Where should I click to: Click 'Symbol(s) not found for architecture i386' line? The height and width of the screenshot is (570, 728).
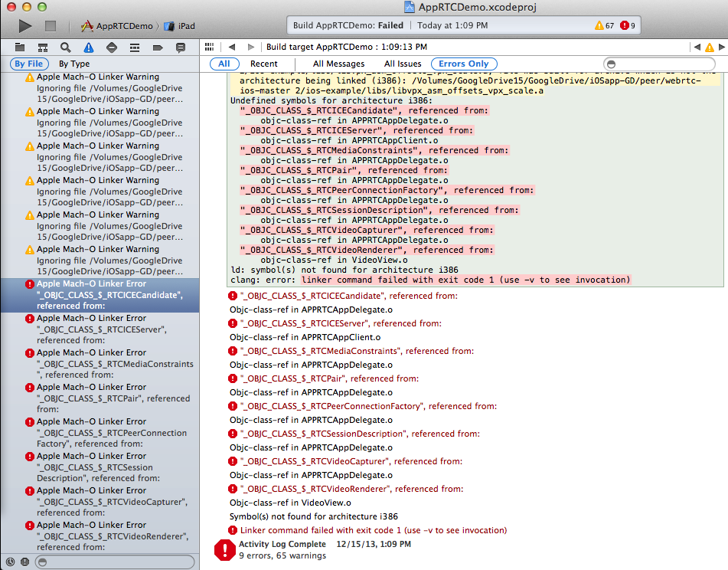pyautogui.click(x=313, y=516)
